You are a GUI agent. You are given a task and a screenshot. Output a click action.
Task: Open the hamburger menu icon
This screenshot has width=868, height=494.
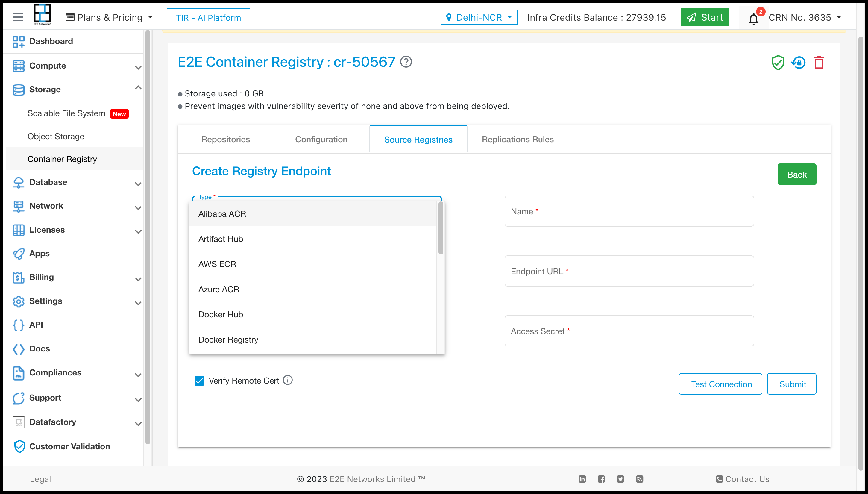(x=18, y=17)
